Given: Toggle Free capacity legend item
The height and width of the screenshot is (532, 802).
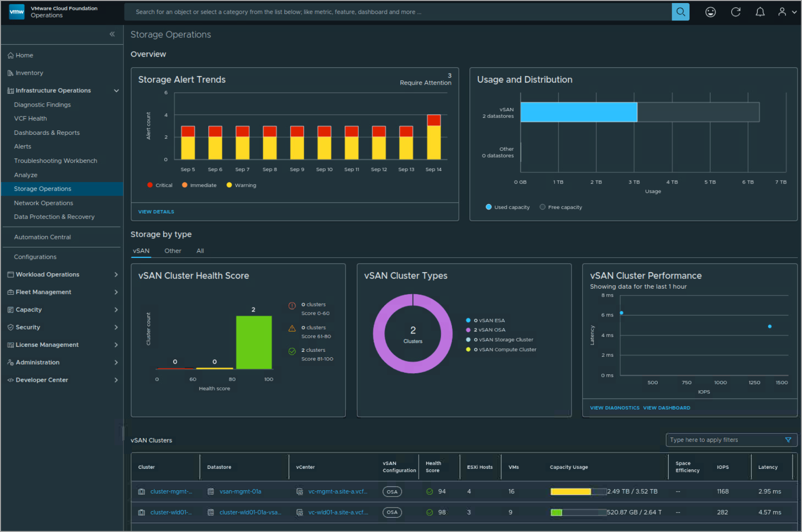Looking at the screenshot, I should pyautogui.click(x=561, y=207).
